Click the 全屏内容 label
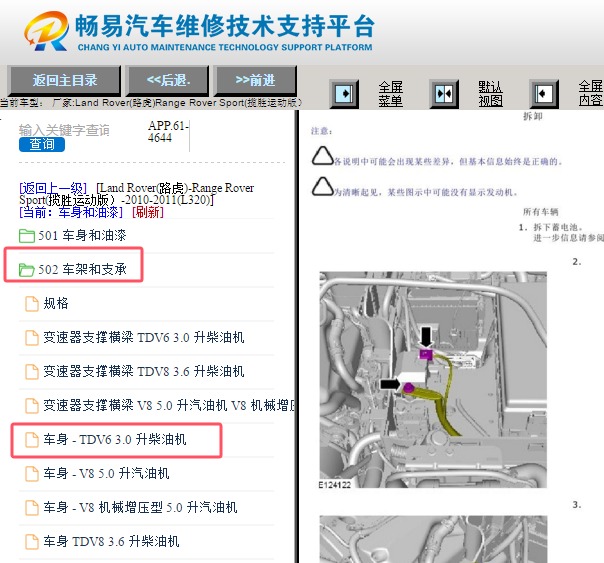Screen dimensions: 604x563 (x=590, y=94)
